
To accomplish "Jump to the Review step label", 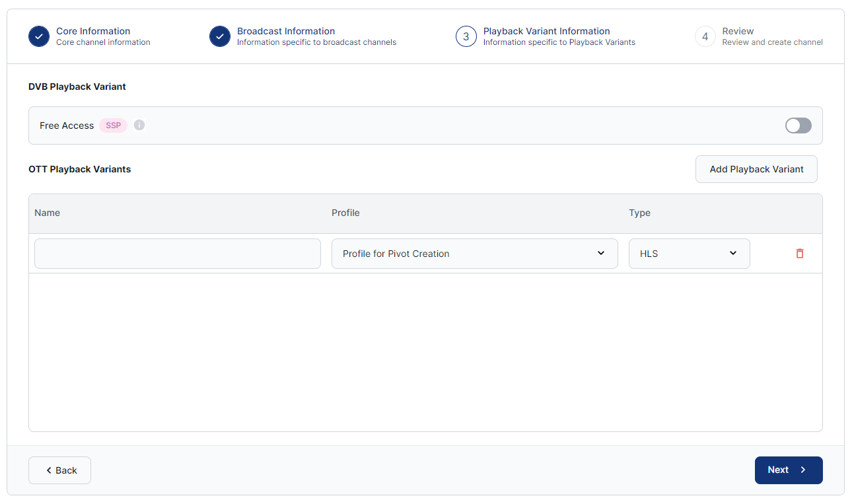I will 738,31.
